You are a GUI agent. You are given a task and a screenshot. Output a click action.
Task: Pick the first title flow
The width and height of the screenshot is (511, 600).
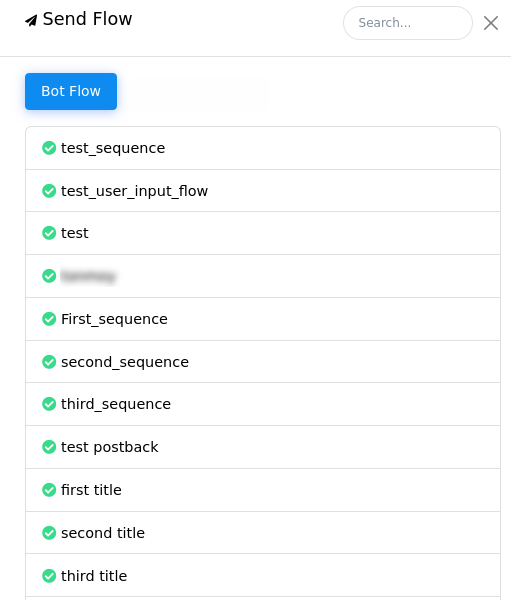pyautogui.click(x=263, y=490)
